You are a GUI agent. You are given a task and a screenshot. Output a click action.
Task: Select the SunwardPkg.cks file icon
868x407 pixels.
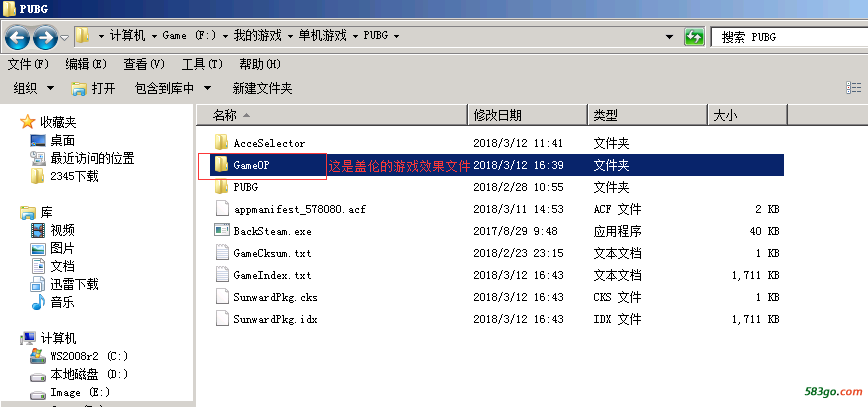[221, 297]
